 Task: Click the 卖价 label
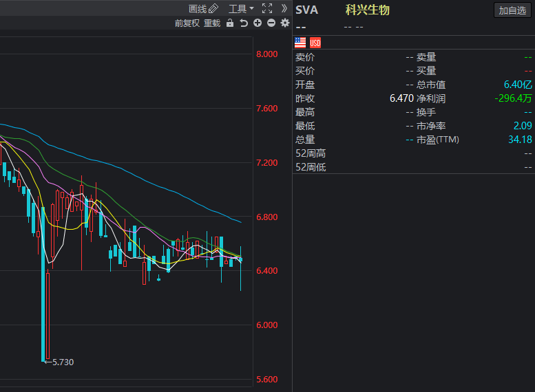[305, 57]
